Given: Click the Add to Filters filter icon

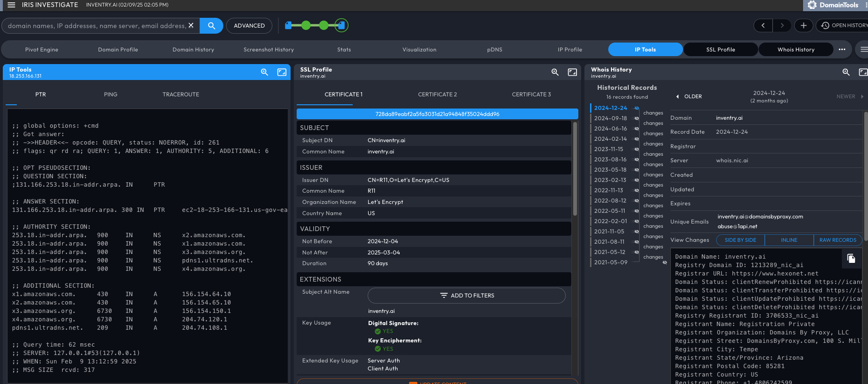Looking at the screenshot, I should click(x=444, y=296).
